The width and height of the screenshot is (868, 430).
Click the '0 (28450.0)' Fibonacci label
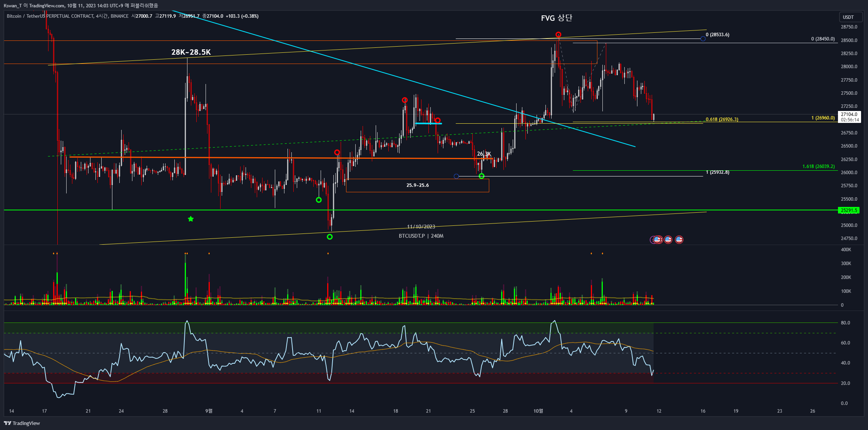pos(823,39)
